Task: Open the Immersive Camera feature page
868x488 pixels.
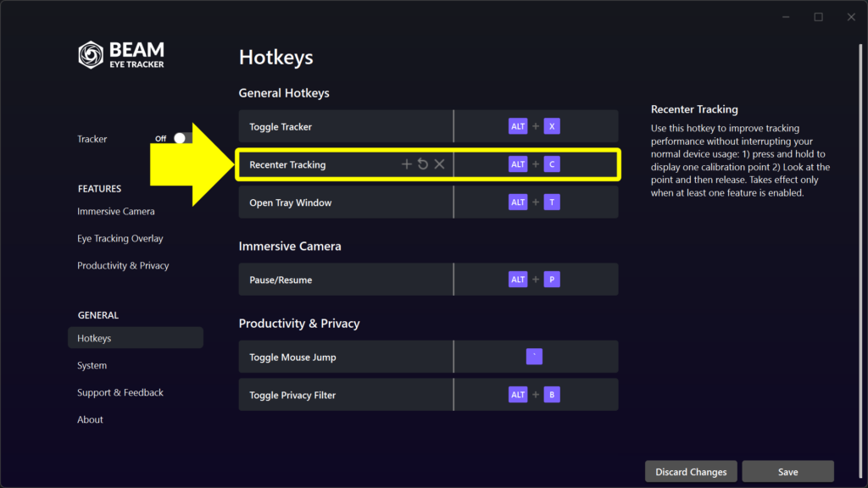Action: [115, 211]
